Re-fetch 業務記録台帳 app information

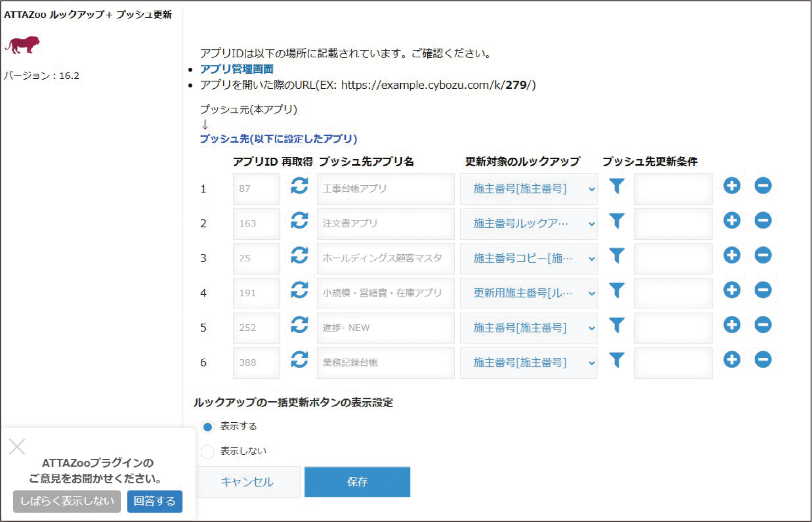(300, 360)
